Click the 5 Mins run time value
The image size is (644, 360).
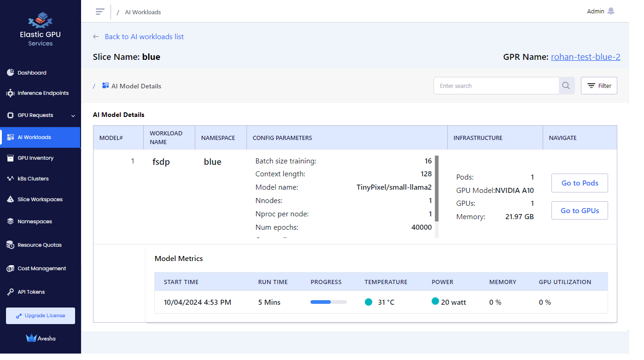point(269,302)
